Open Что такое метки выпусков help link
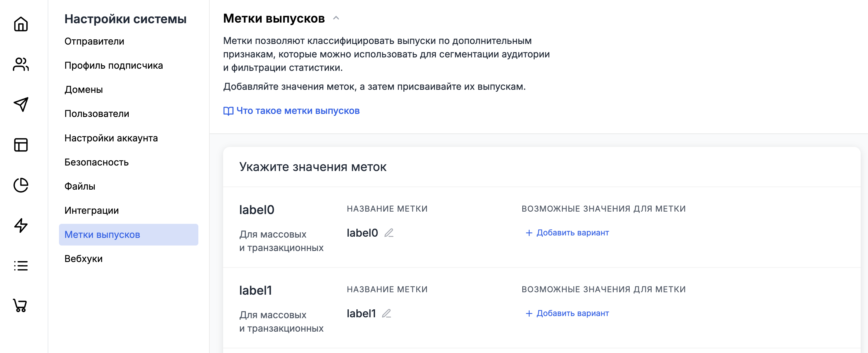The height and width of the screenshot is (353, 868). point(292,111)
